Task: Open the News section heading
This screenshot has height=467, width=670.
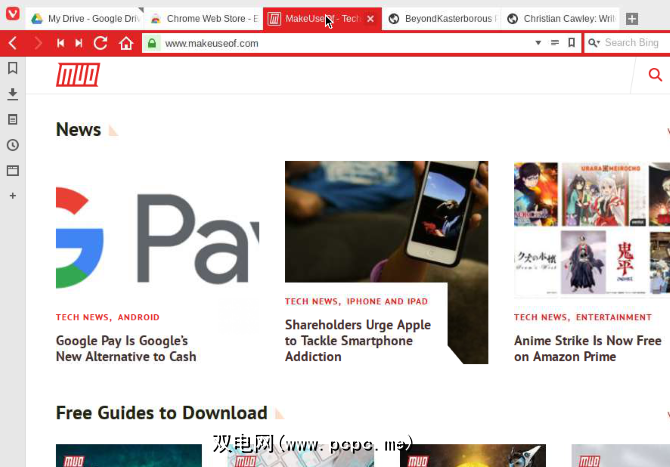Action: coord(79,129)
